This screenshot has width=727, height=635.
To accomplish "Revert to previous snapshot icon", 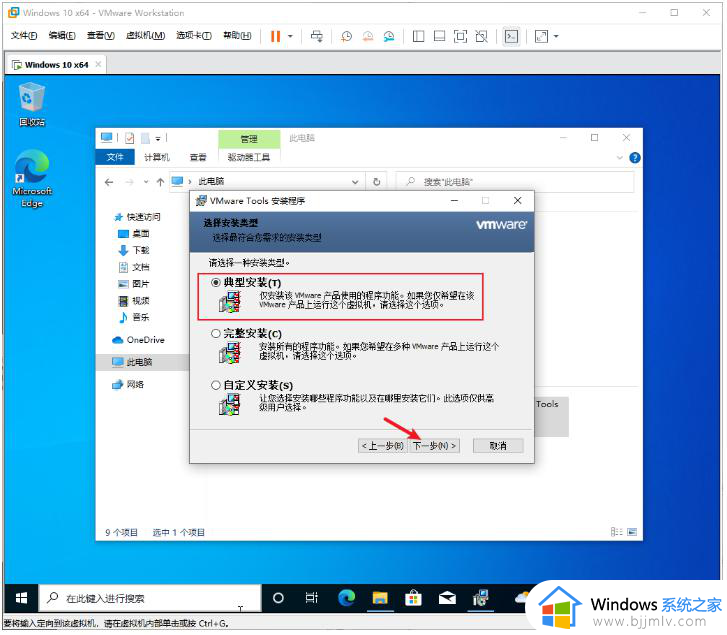I will click(368, 36).
